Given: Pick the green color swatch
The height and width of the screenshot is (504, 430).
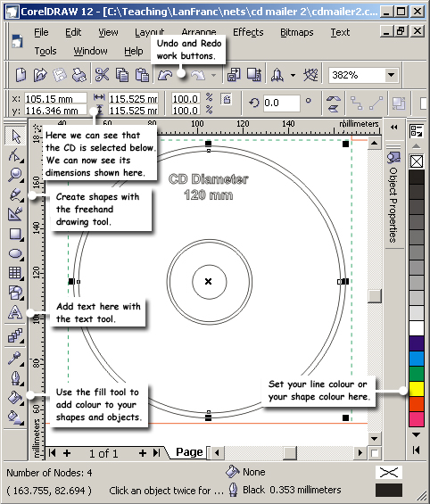Looking at the screenshot, I should point(417,374).
